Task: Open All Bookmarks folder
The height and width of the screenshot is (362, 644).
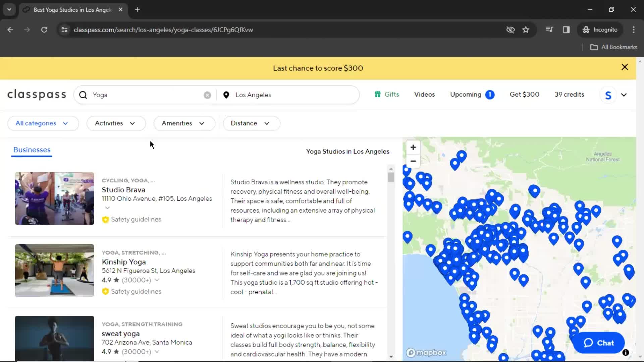Action: pos(613,47)
